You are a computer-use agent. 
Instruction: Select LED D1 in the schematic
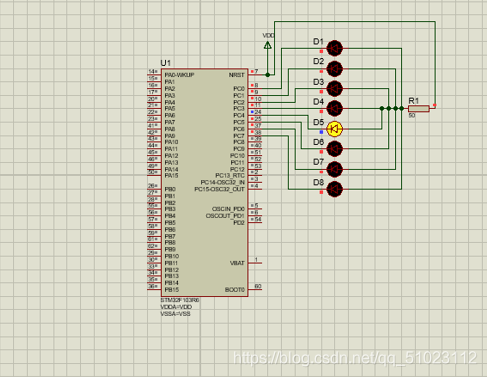(334, 48)
